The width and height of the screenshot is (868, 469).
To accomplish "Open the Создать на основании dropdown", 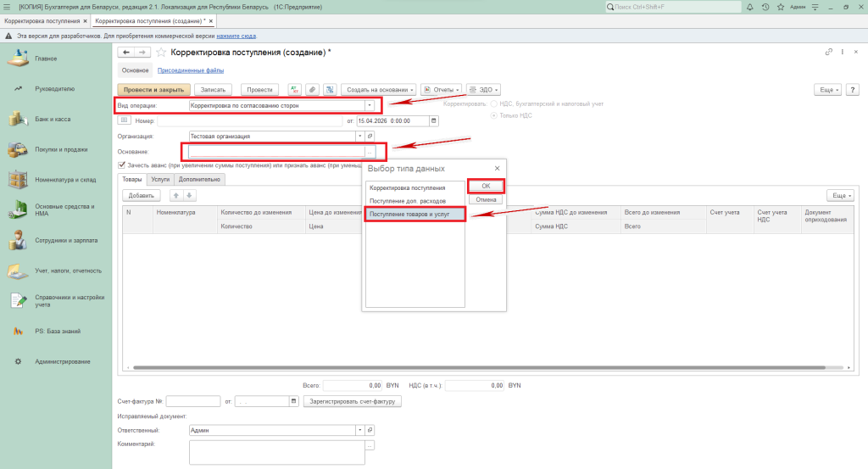I will tap(379, 89).
